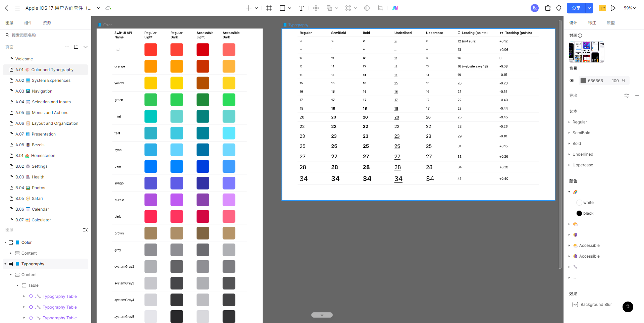Open the file name dropdown arrow

(99, 8)
